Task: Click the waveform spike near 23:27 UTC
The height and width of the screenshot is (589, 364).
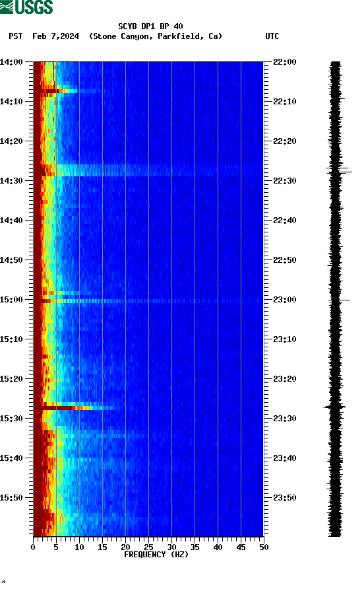Action: [x=335, y=407]
